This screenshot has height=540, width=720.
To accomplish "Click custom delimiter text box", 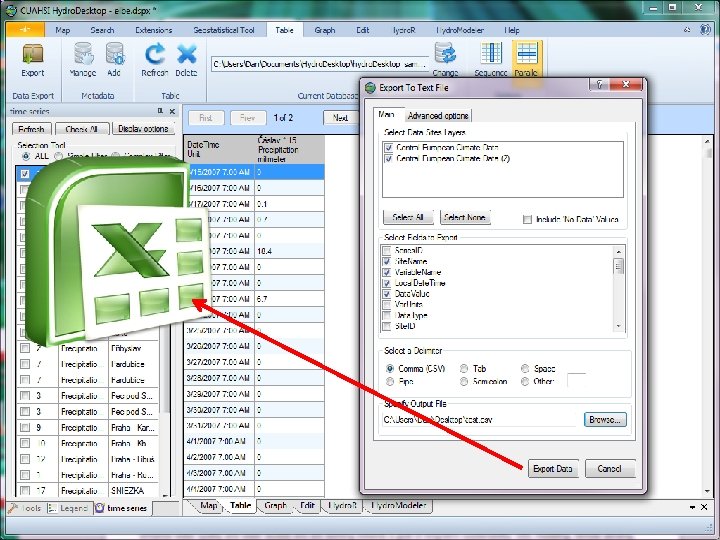I will coord(577,381).
